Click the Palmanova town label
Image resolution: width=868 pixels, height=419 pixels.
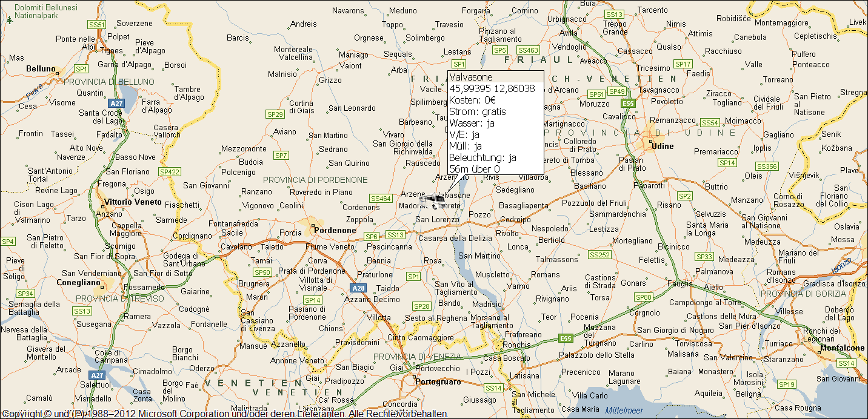pos(715,271)
